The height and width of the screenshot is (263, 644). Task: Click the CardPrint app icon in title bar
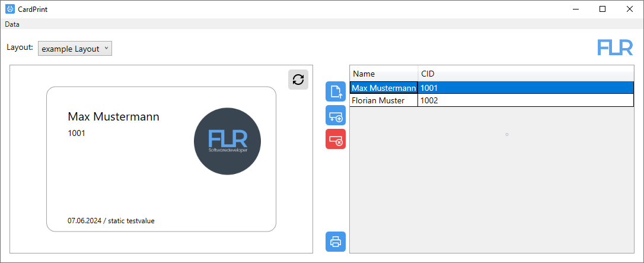point(9,9)
